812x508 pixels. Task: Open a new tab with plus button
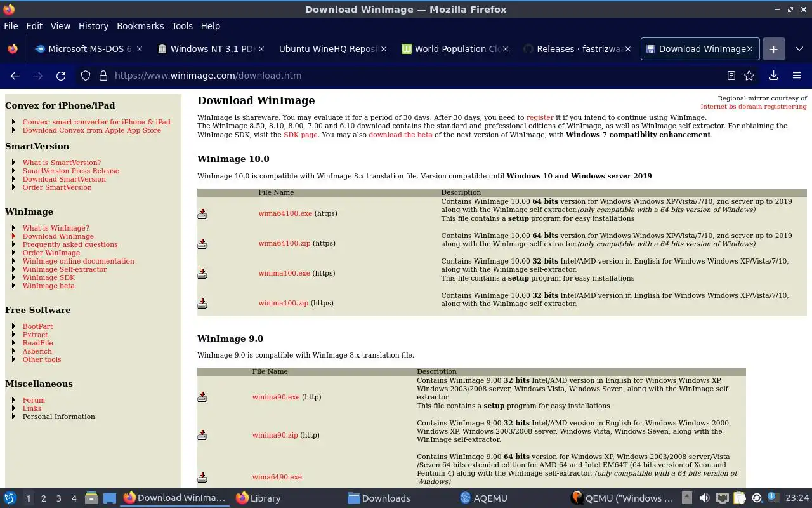[773, 49]
